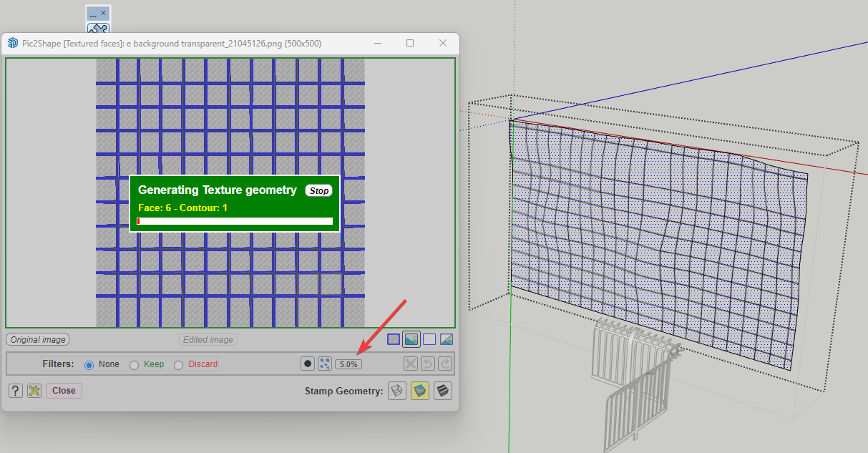Click the scattered blue dots icon
The height and width of the screenshot is (453, 868).
tap(325, 364)
